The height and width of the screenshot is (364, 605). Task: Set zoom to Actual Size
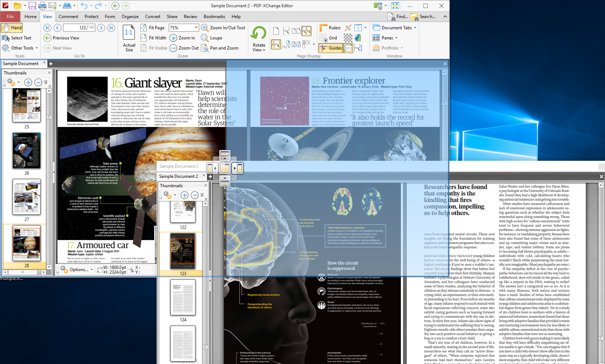click(x=129, y=38)
